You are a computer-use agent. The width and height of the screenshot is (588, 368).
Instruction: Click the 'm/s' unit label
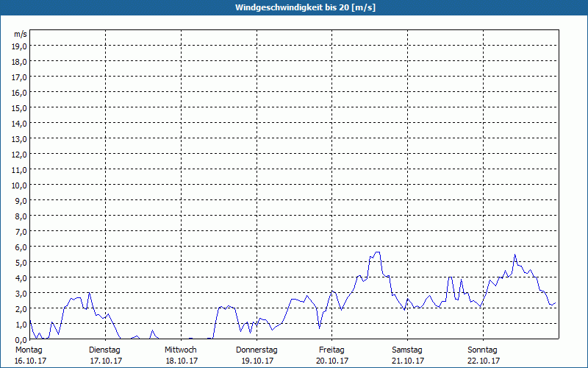coord(21,34)
